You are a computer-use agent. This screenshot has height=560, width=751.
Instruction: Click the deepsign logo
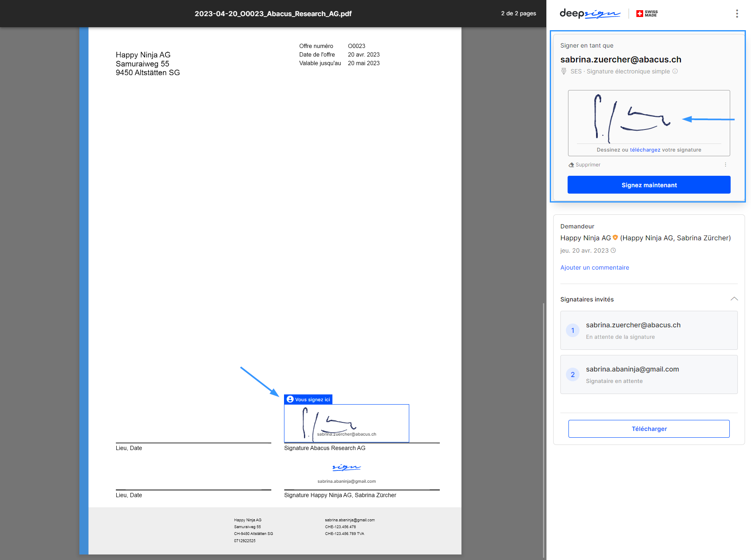click(590, 14)
